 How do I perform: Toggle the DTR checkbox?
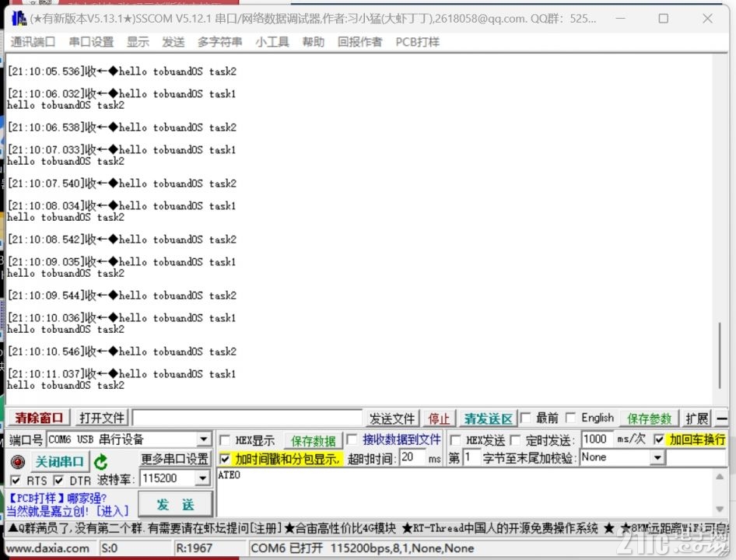(58, 480)
